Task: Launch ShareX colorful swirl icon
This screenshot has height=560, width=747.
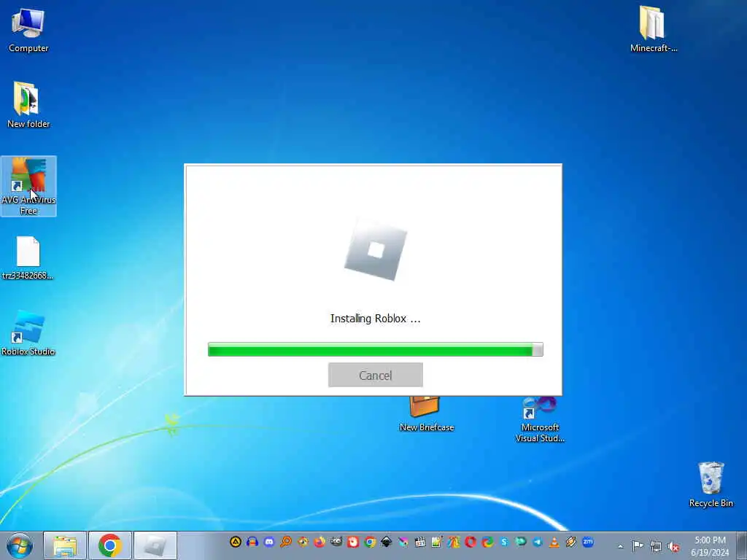Action: point(487,542)
